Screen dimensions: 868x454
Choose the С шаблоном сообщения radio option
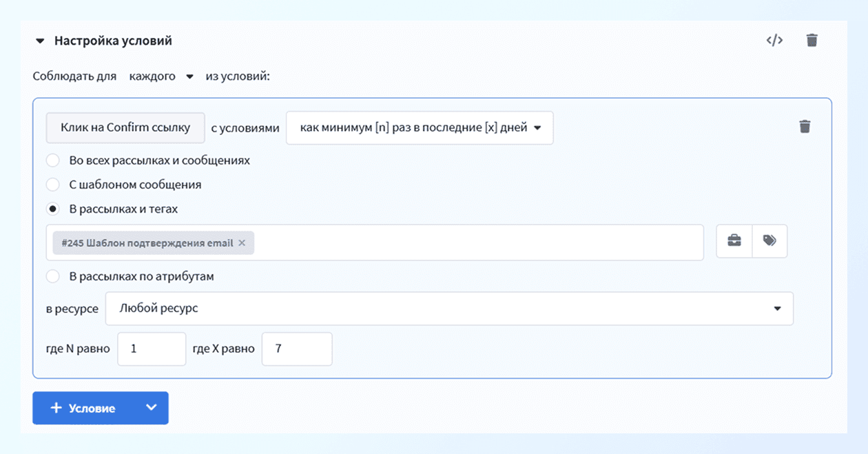[52, 185]
